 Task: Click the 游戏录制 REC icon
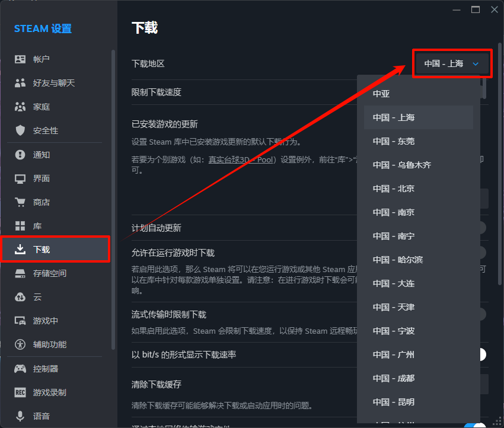coord(20,392)
